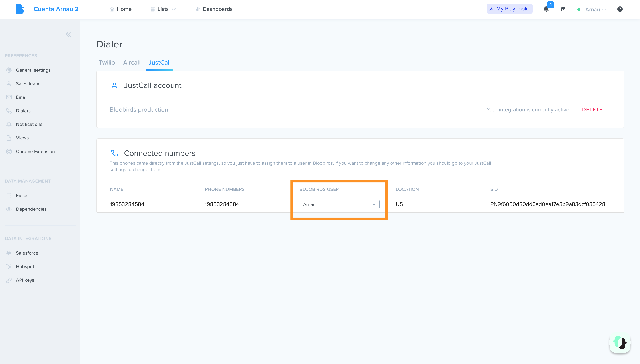Click the Bloobirds logo icon
This screenshot has width=640, height=364.
pos(20,9)
